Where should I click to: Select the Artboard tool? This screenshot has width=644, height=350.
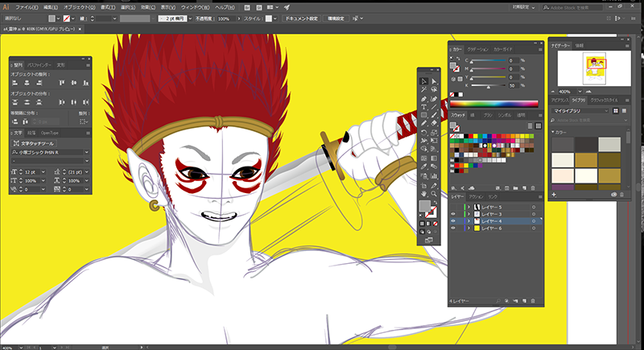(424, 186)
